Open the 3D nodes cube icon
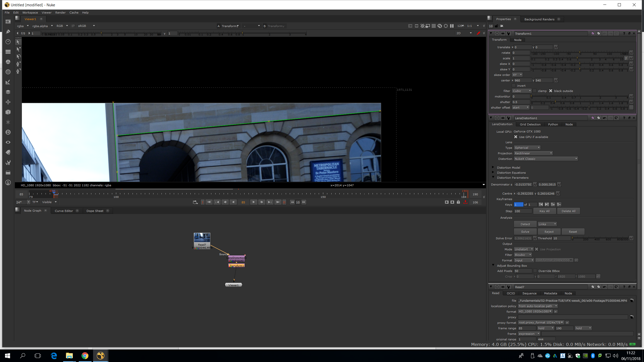This screenshot has height=362, width=644. tap(8, 112)
